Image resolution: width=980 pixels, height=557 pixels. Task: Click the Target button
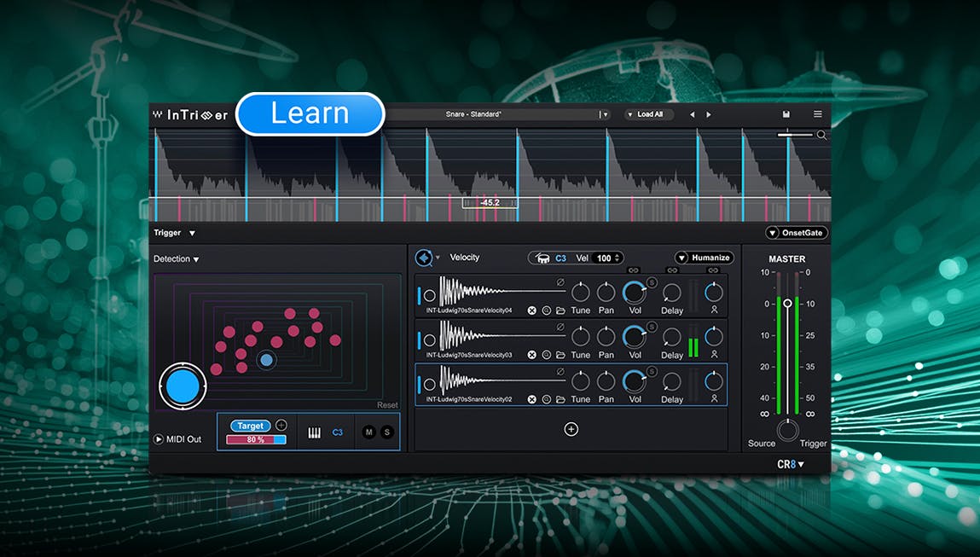[250, 426]
